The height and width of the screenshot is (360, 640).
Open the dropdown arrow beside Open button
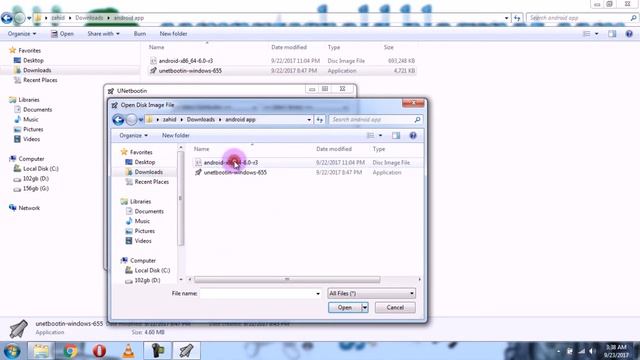tap(365, 307)
